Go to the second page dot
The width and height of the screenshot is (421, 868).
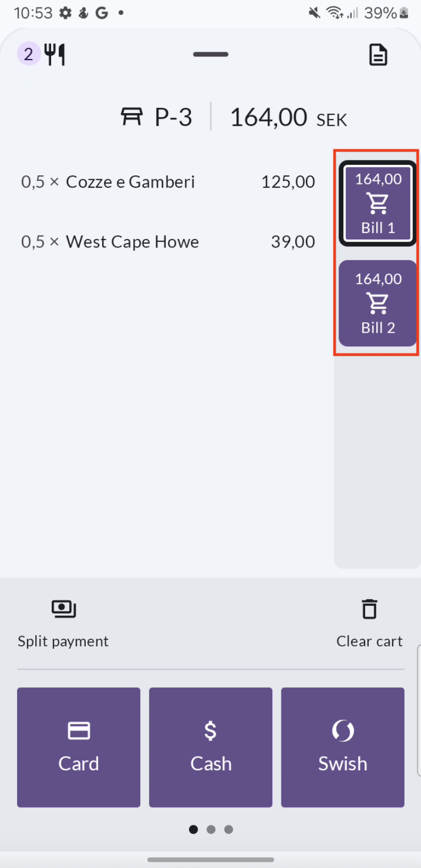(211, 829)
